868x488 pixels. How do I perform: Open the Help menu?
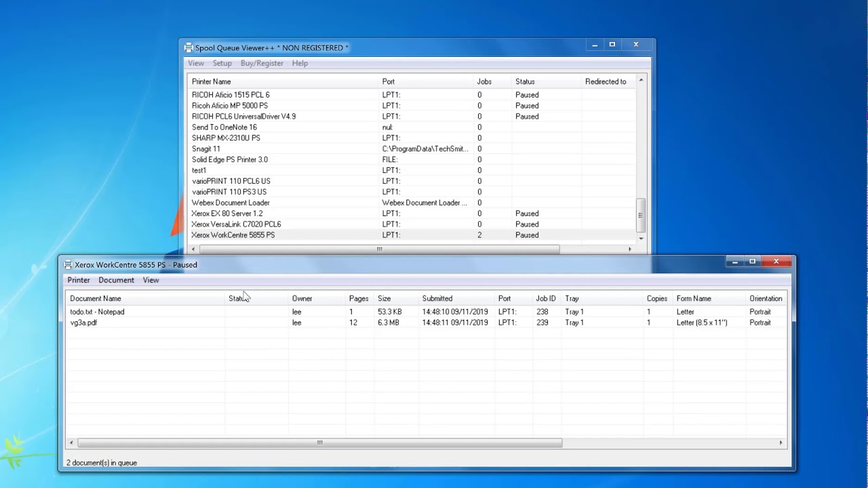(300, 63)
